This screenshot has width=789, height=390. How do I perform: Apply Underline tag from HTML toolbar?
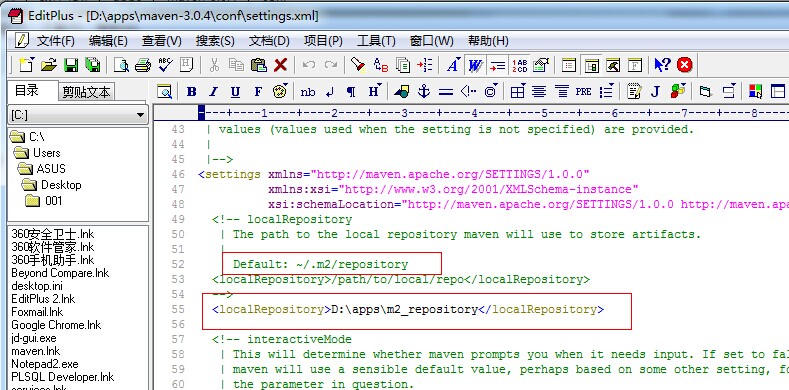[x=235, y=92]
